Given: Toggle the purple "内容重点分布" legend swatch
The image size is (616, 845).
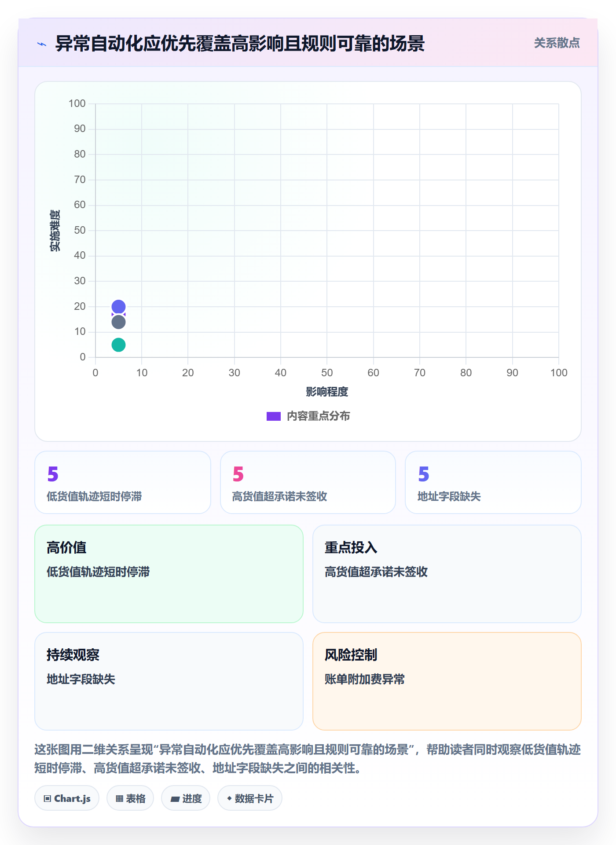Looking at the screenshot, I should [274, 416].
